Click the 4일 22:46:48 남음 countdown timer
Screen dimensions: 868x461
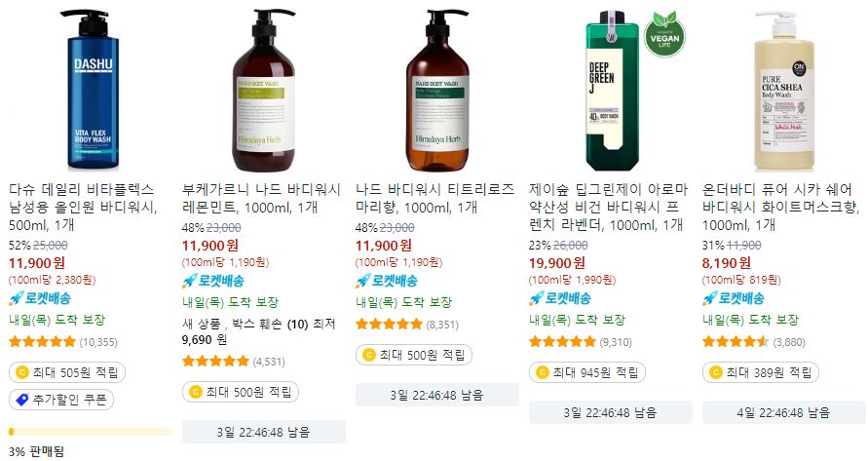point(783,413)
